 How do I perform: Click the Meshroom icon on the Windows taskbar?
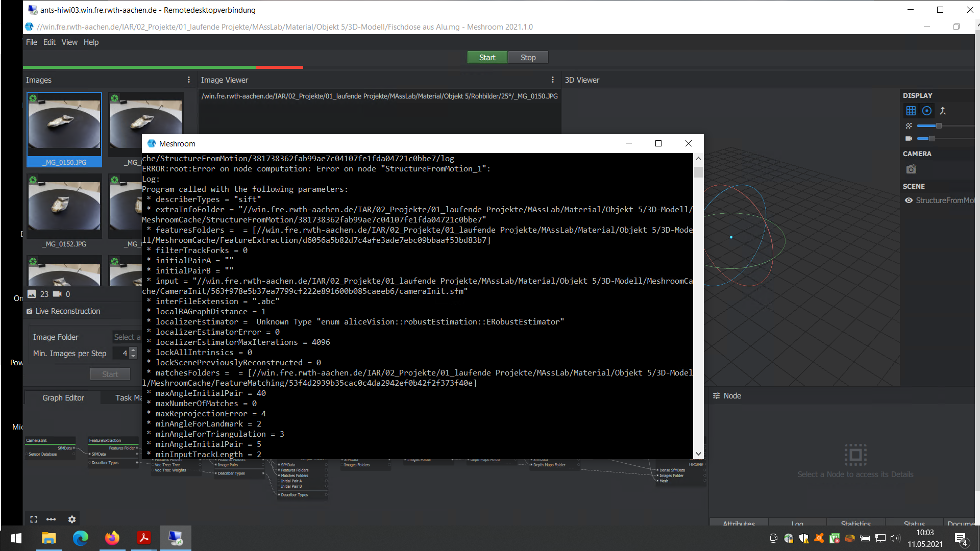tap(176, 538)
